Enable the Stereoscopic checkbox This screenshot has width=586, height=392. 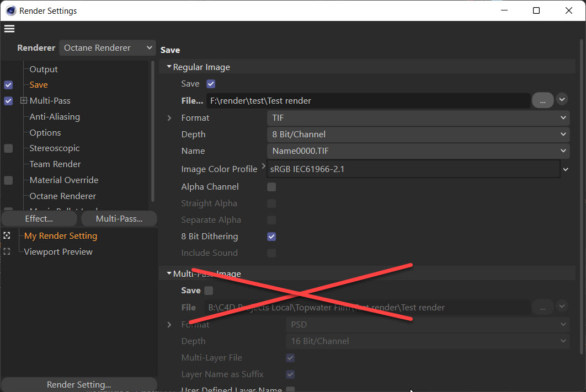coord(8,149)
